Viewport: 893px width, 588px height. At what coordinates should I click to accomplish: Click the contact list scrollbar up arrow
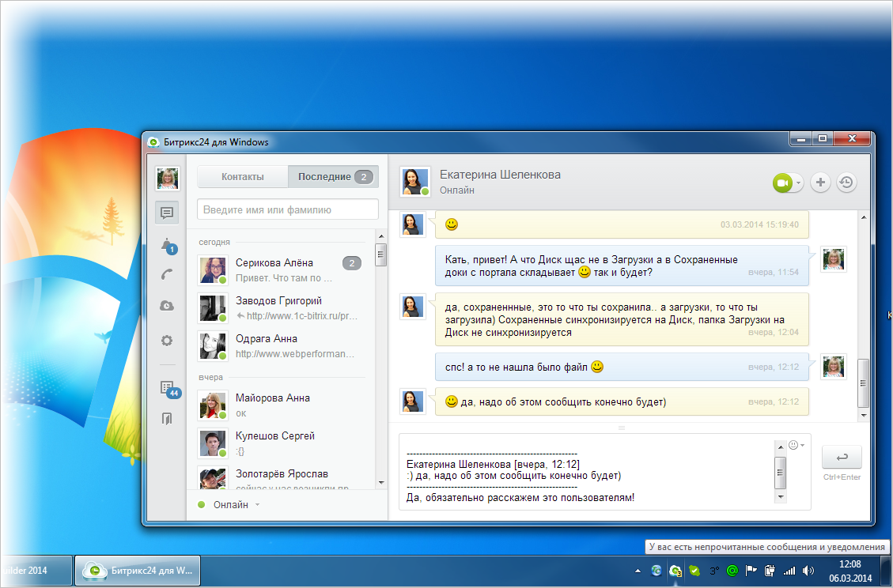[381, 236]
